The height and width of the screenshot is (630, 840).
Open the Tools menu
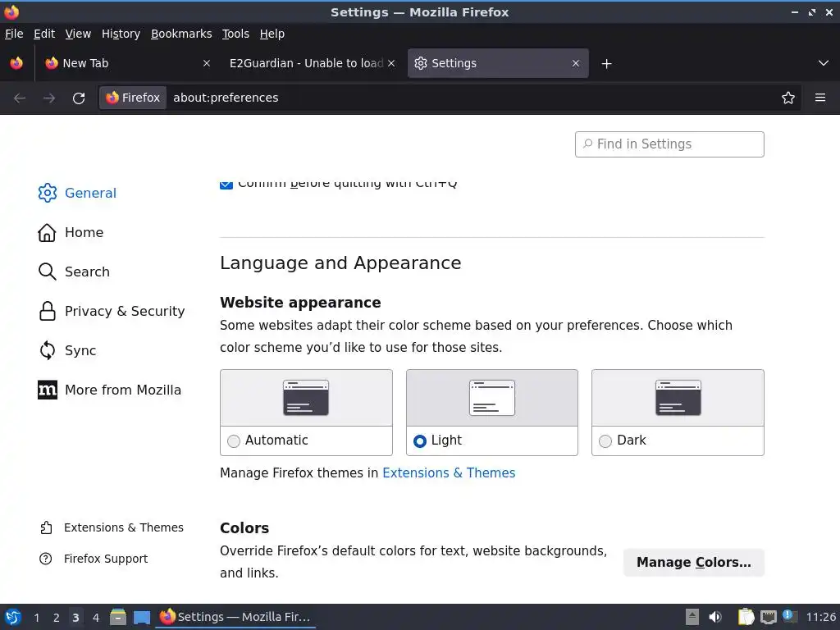tap(235, 34)
